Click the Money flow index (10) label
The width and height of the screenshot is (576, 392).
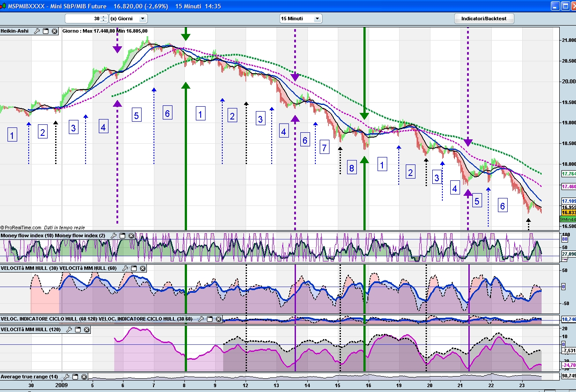point(27,236)
